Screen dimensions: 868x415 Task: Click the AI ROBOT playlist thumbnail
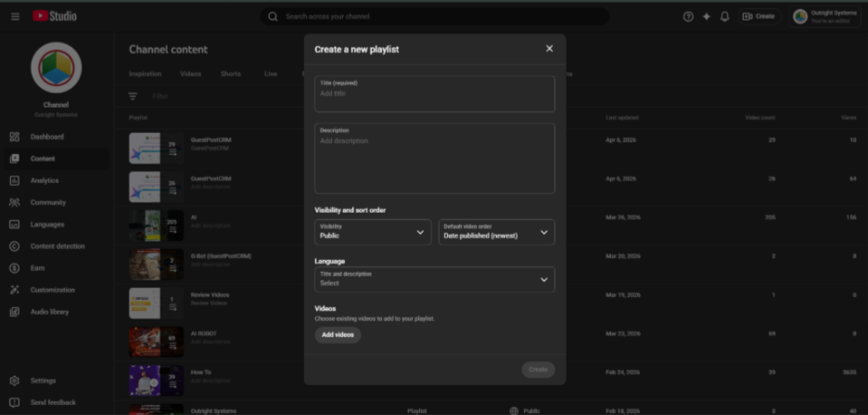pyautogui.click(x=156, y=342)
